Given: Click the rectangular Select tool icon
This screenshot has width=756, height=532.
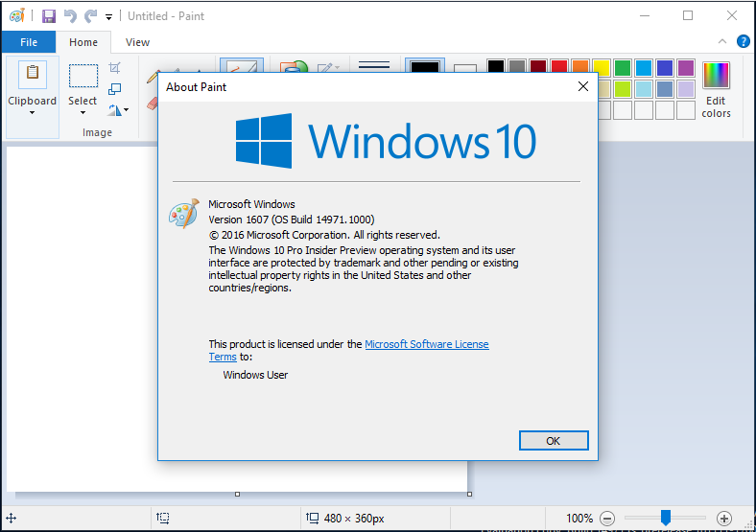Looking at the screenshot, I should (x=83, y=76).
